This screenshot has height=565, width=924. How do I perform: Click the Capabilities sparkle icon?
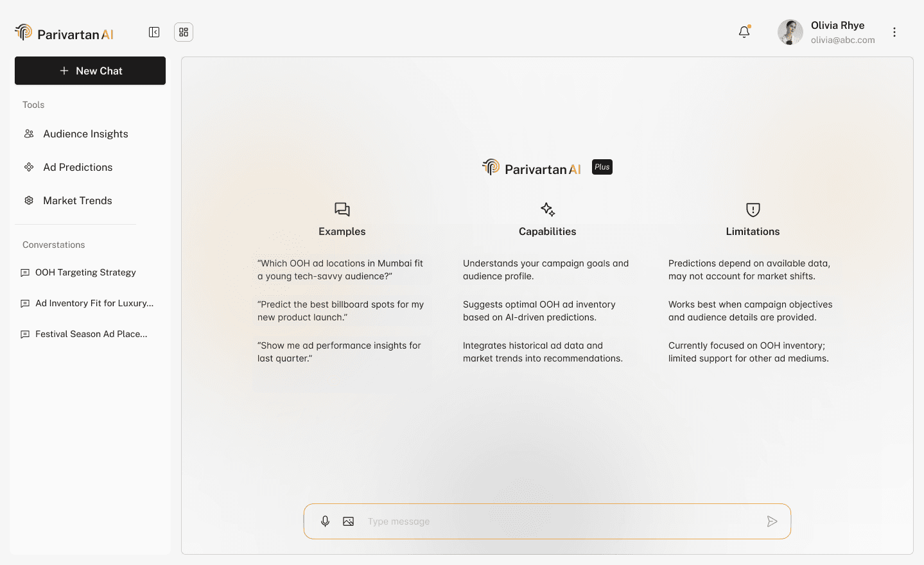tap(548, 209)
